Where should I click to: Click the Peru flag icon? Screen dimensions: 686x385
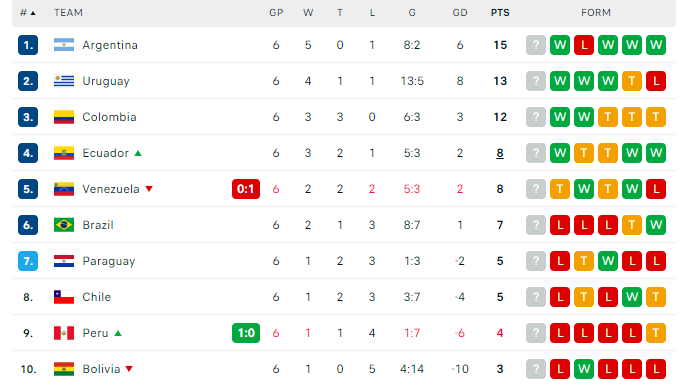point(64,333)
